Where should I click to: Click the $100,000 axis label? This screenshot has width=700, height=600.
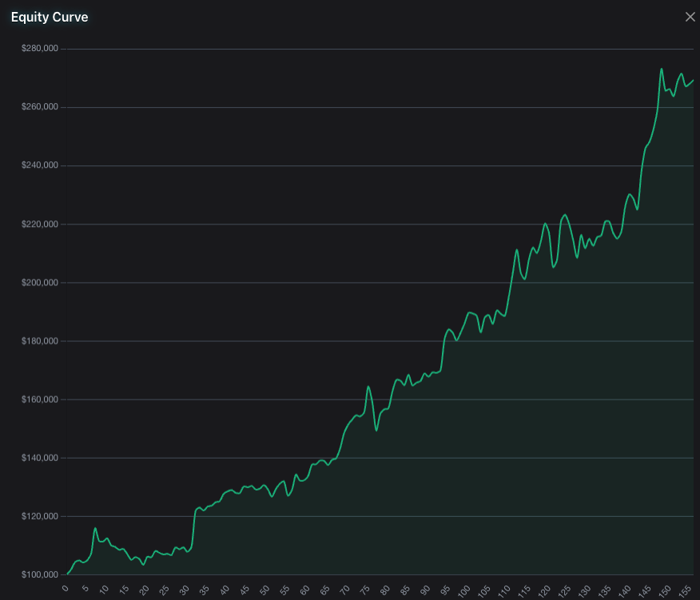[40, 574]
